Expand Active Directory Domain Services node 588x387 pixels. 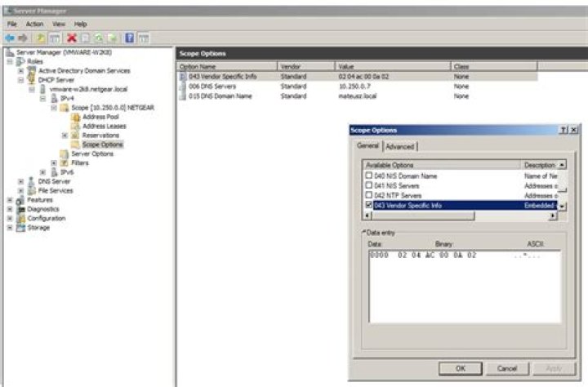[21, 70]
